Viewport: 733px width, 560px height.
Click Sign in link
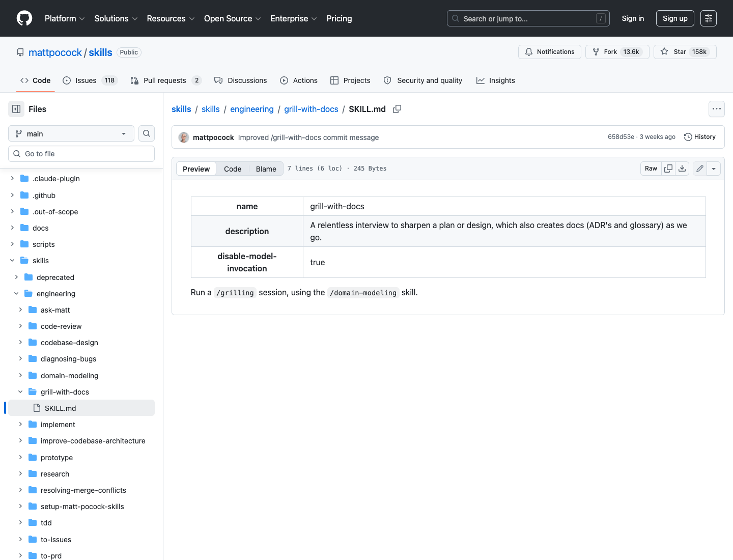coord(633,18)
